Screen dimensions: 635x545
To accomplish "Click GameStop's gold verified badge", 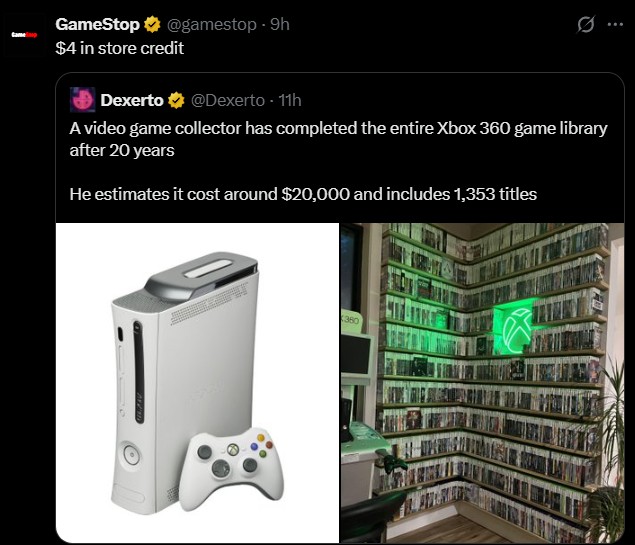I will click(x=152, y=25).
